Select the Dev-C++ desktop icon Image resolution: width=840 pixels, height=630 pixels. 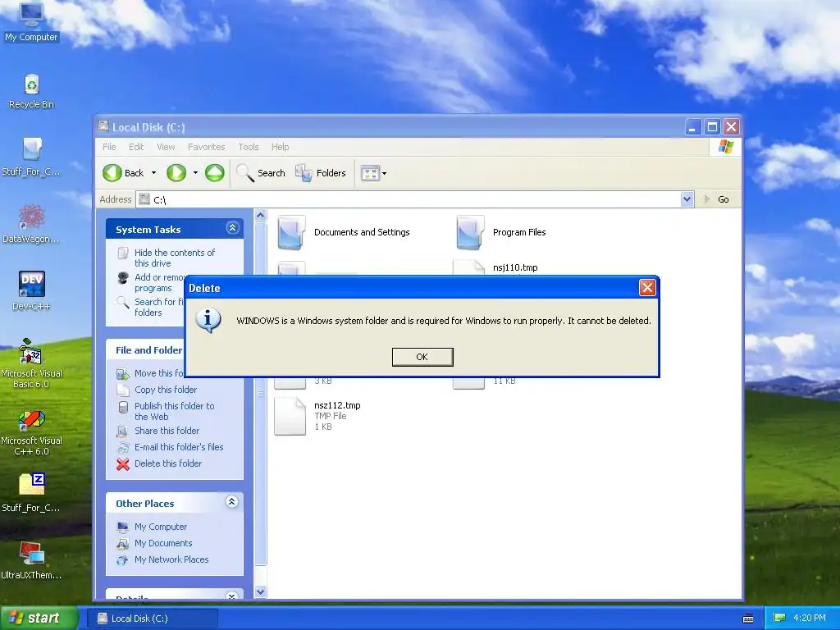click(32, 291)
